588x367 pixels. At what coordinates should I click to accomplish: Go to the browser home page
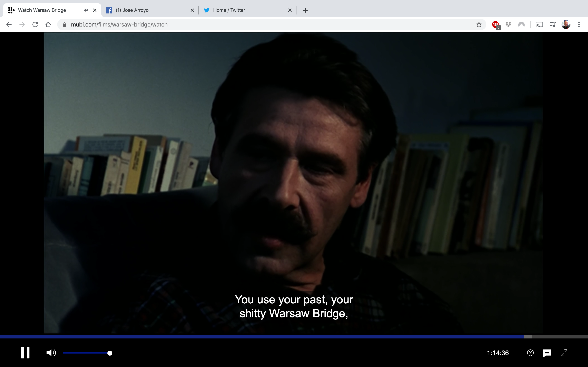(x=48, y=24)
